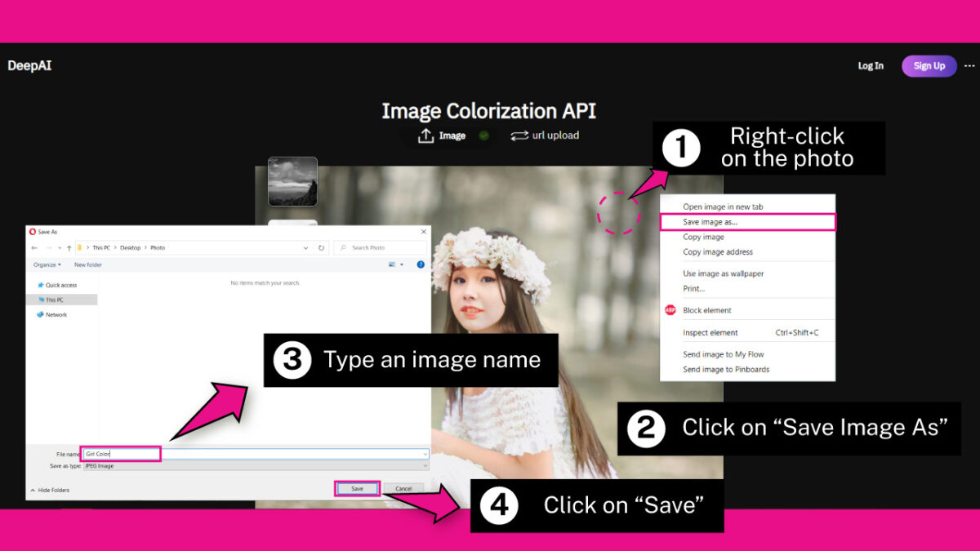Click the Image upload icon on DeepAI
980x551 pixels.
426,136
